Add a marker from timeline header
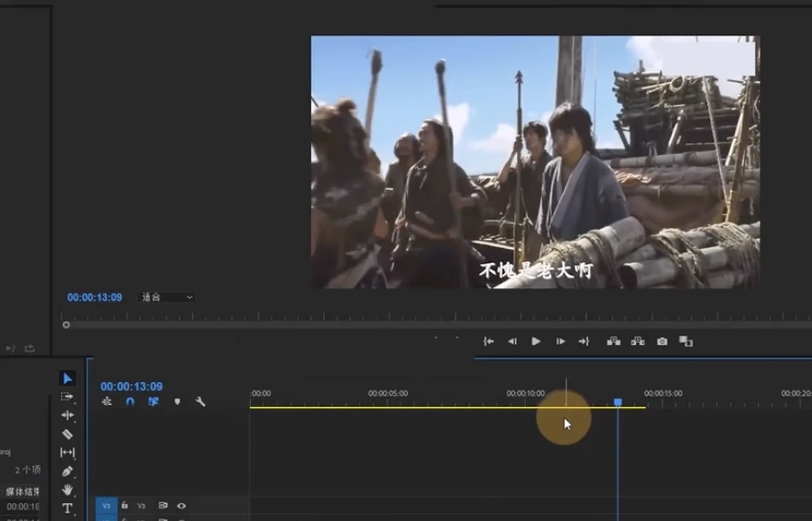This screenshot has width=812, height=521. pos(177,402)
